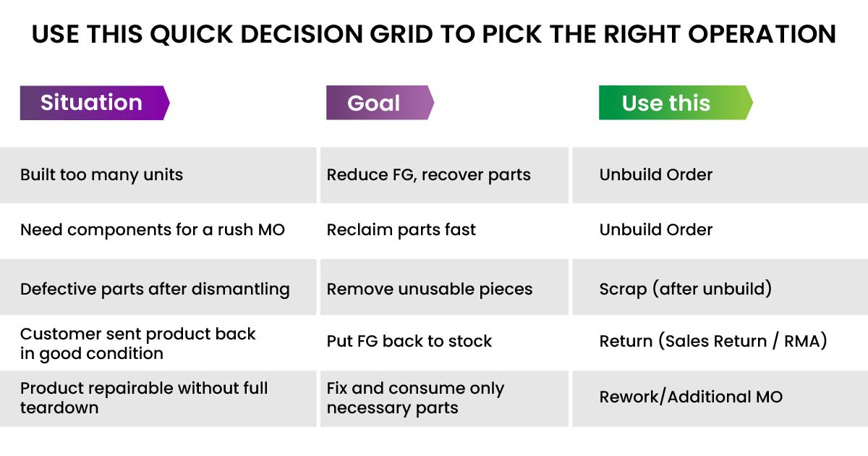This screenshot has height=456, width=868.
Task: Click the main decision grid title text
Action: (x=433, y=34)
